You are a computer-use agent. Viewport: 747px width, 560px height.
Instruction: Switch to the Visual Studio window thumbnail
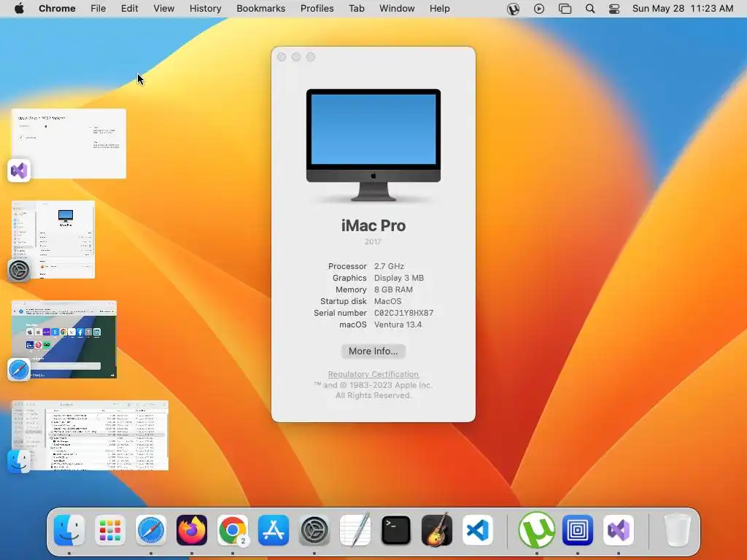click(x=69, y=144)
